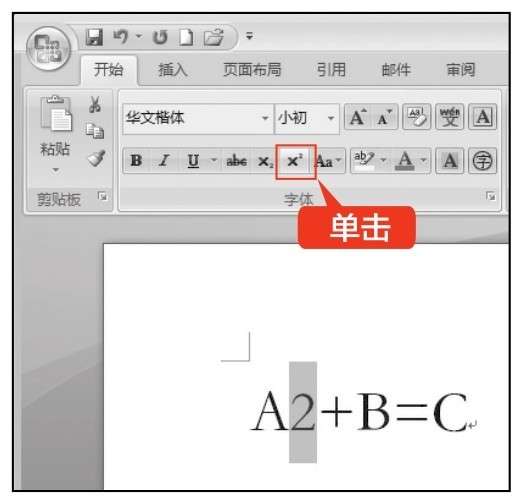Click the Save icon in quick access toolbar
The image size is (522, 503).
pos(94,36)
